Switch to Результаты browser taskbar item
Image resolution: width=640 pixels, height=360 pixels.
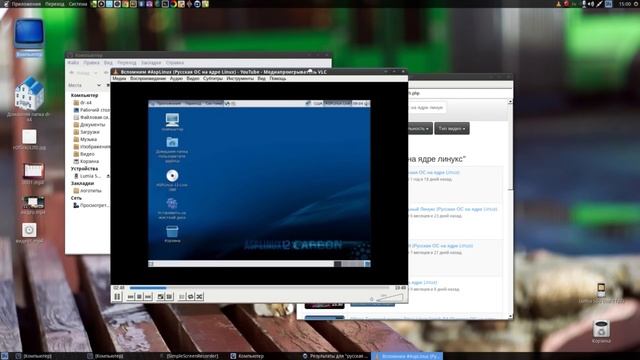tap(336, 356)
